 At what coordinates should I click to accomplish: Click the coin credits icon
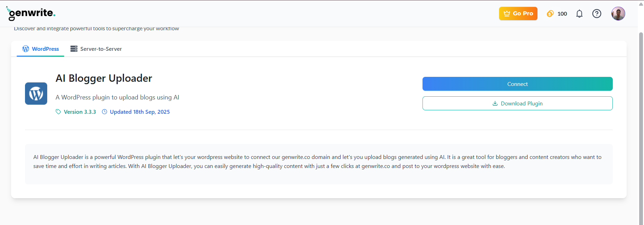pos(550,14)
